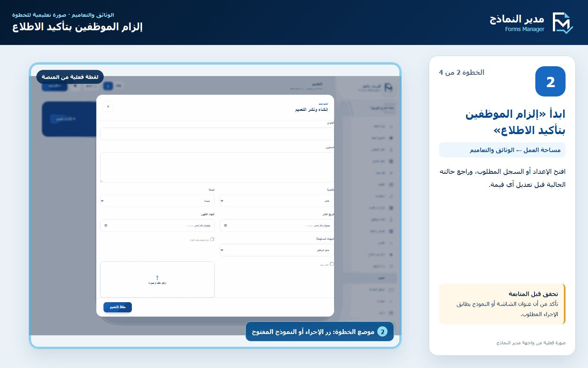588x368 pixels.
Task: Click the blue step number 2 badge
Action: click(550, 81)
